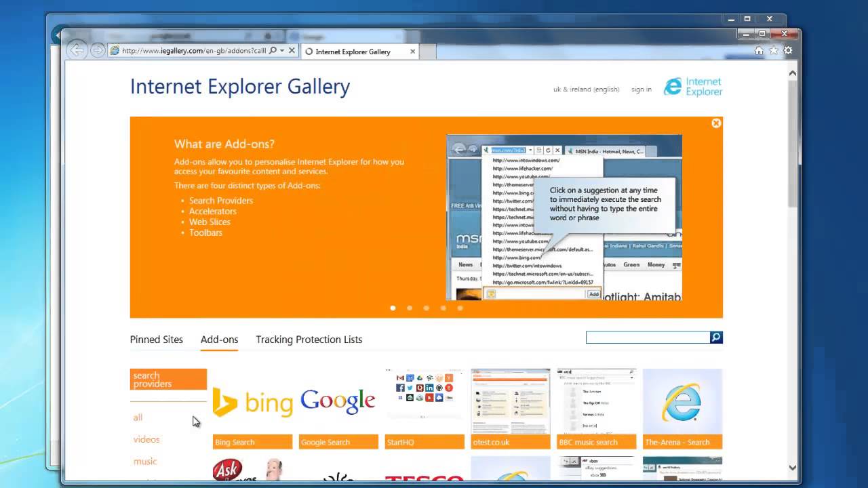
Task: Switch to the Pinned Sites tab
Action: (157, 340)
